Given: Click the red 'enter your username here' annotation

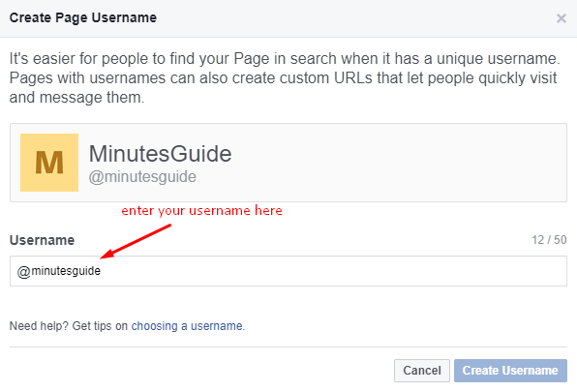Looking at the screenshot, I should 201,211.
